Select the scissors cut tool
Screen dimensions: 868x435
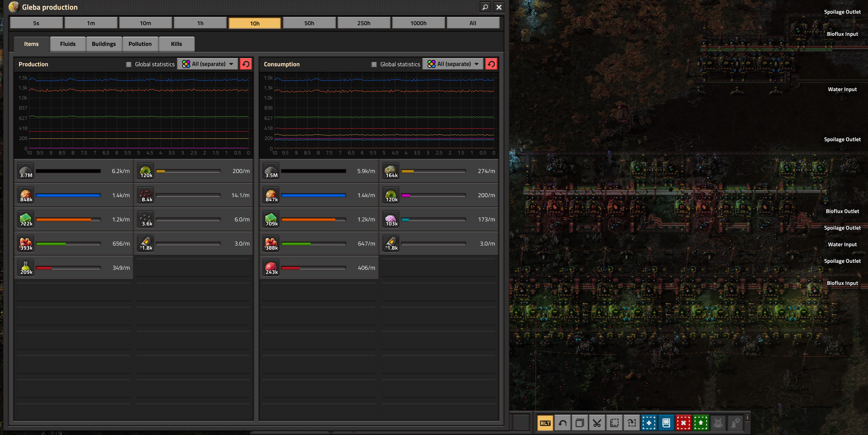[x=597, y=423]
